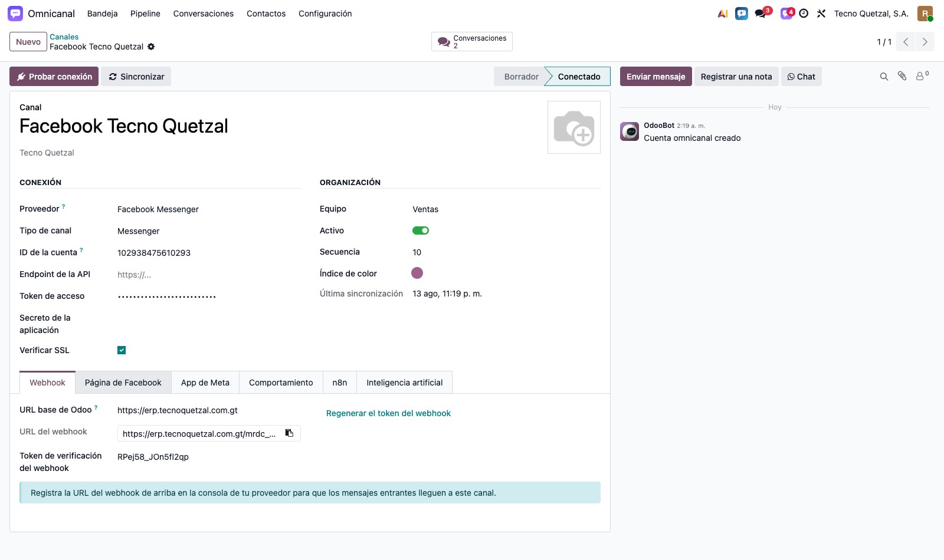Go to the next record
Viewport: 944px width, 560px height.
click(x=925, y=42)
